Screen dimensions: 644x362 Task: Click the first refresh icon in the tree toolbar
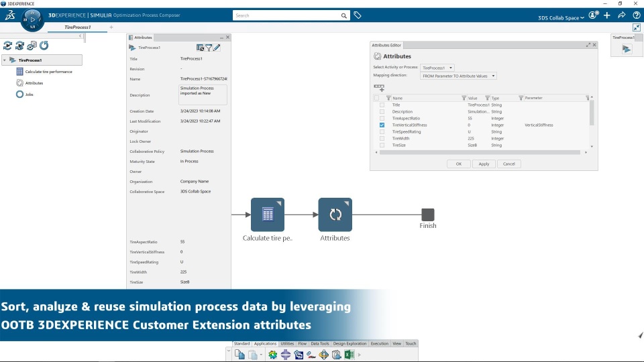tap(7, 46)
